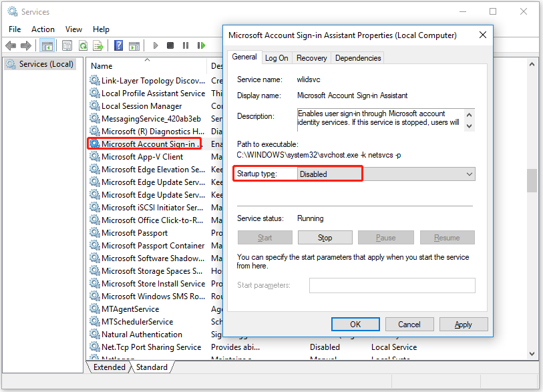Click the description box up arrow
Screen dimensions: 543x392
(x=469, y=115)
